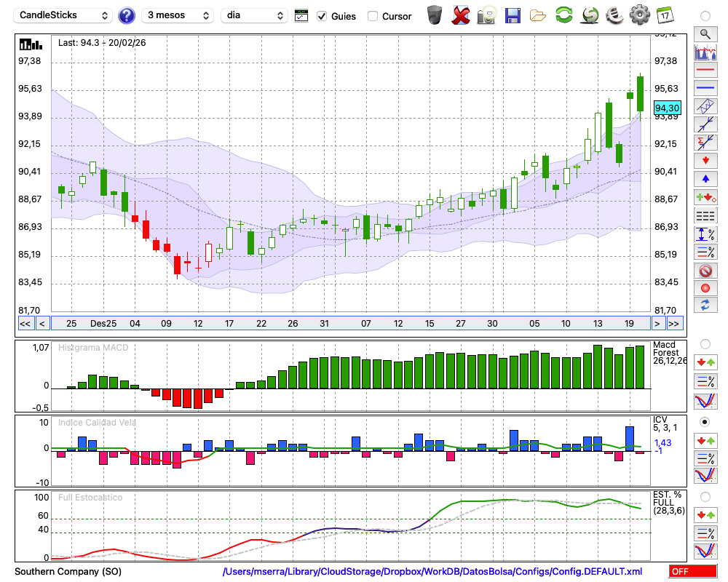Click the blue up arrow marker tool

(705, 179)
